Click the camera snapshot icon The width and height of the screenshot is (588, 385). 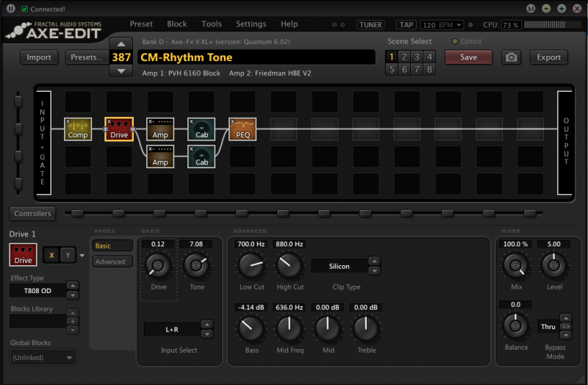(x=512, y=57)
